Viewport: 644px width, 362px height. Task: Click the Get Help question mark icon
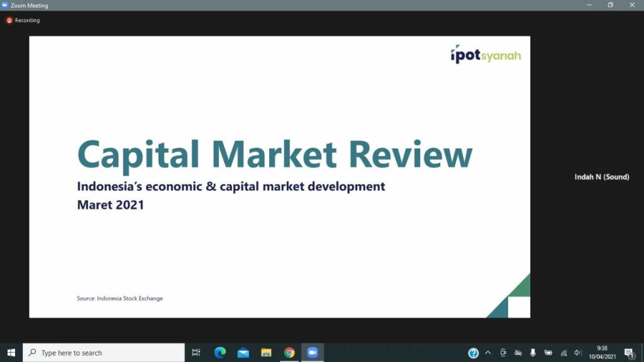(474, 353)
